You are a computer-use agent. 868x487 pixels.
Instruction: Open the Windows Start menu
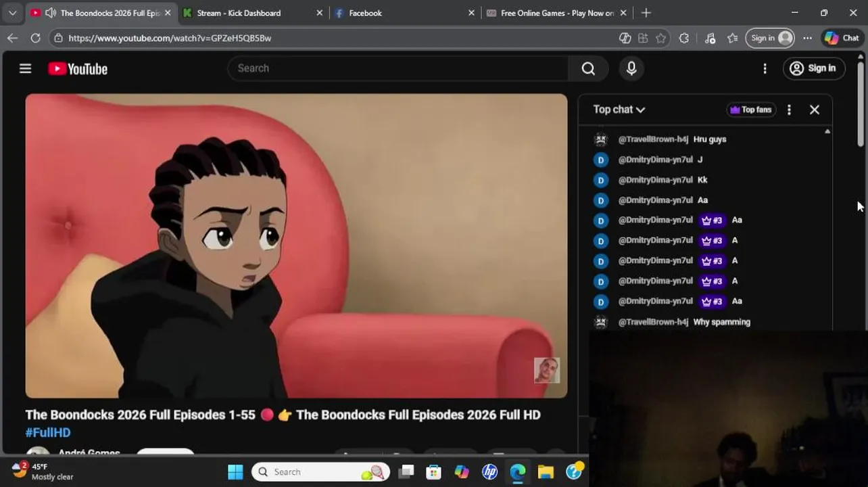(x=235, y=472)
